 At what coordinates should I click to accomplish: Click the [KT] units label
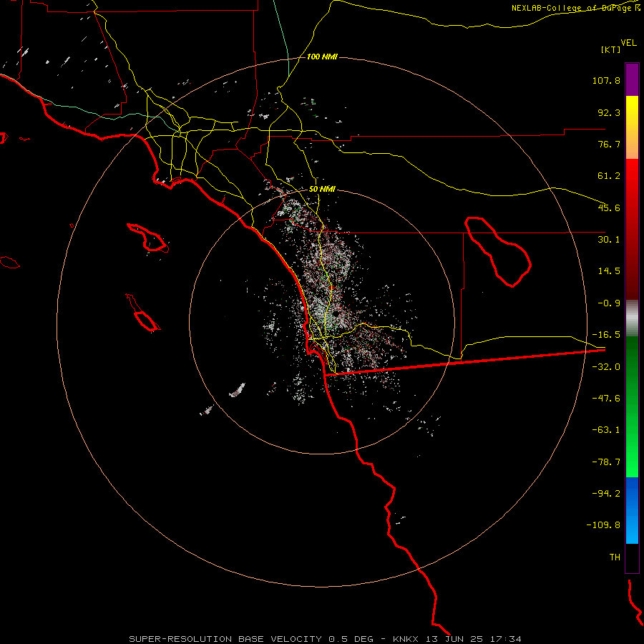click(x=611, y=49)
